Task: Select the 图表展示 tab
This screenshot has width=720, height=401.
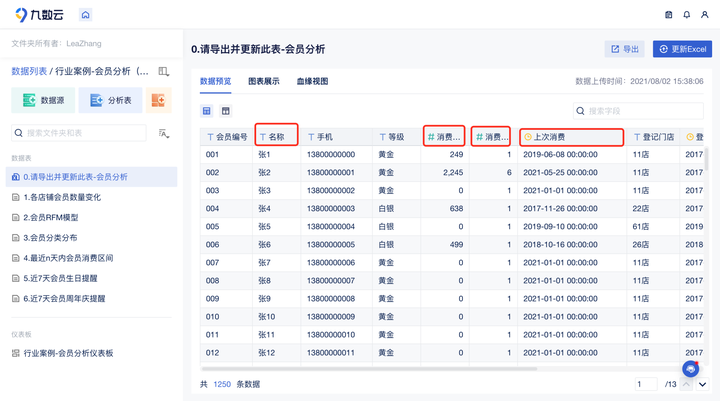Action: [264, 81]
